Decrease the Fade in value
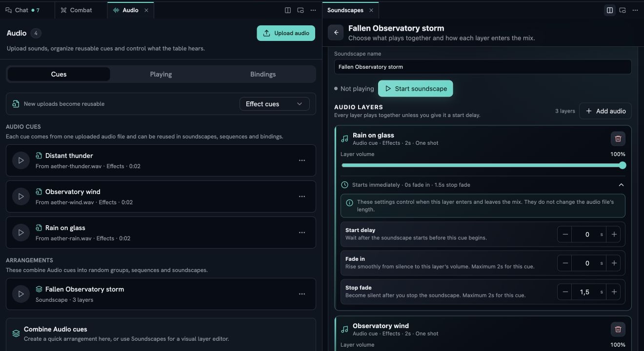The height and width of the screenshot is (351, 644). pyautogui.click(x=565, y=263)
